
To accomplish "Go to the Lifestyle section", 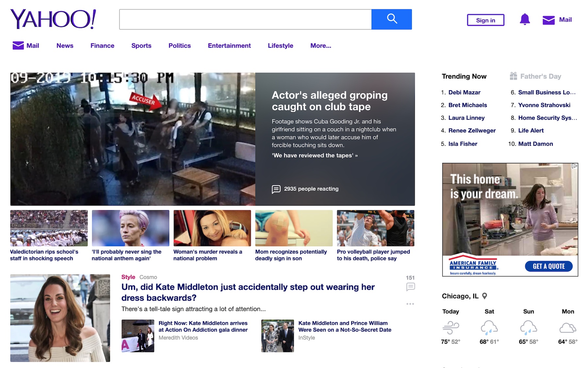I will pos(281,46).
